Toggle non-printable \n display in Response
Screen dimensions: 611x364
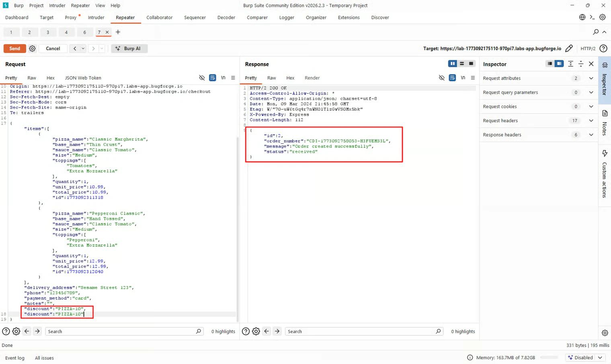click(x=463, y=78)
